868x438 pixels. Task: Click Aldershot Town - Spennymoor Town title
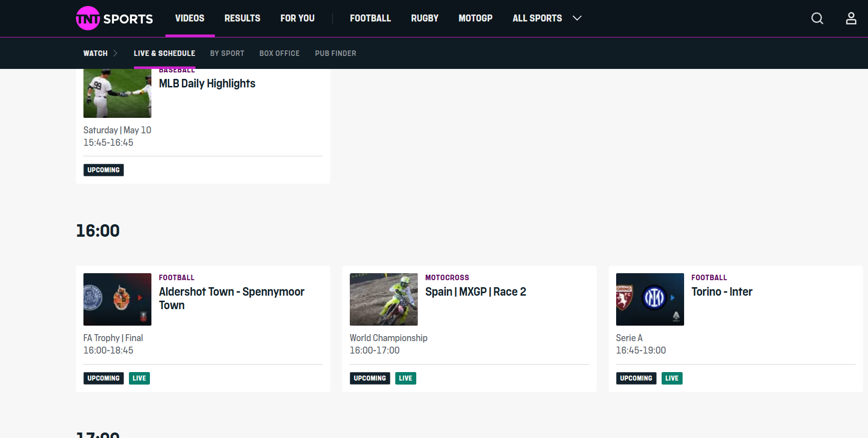[231, 298]
